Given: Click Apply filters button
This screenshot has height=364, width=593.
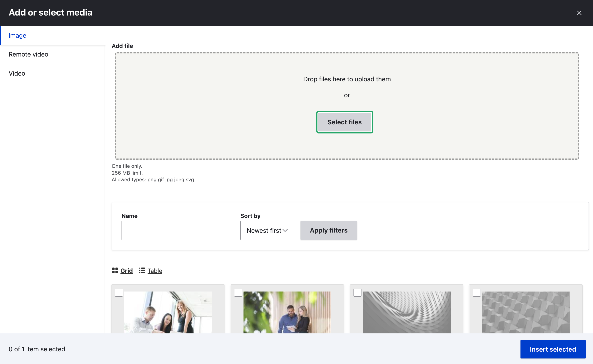Looking at the screenshot, I should point(328,230).
